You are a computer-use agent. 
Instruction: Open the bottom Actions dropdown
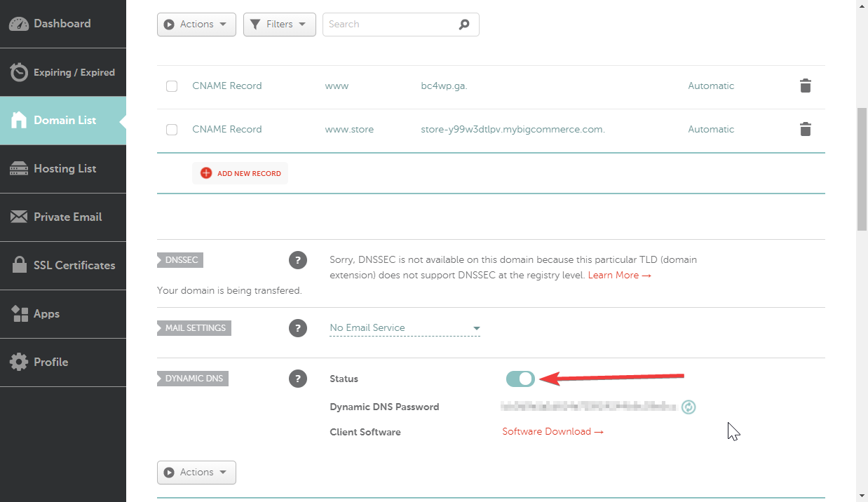[196, 473]
